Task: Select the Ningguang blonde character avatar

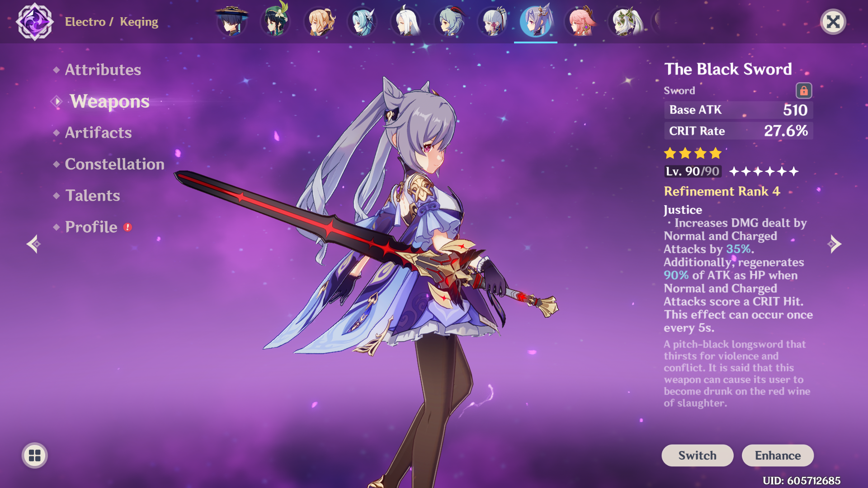Action: coord(319,22)
